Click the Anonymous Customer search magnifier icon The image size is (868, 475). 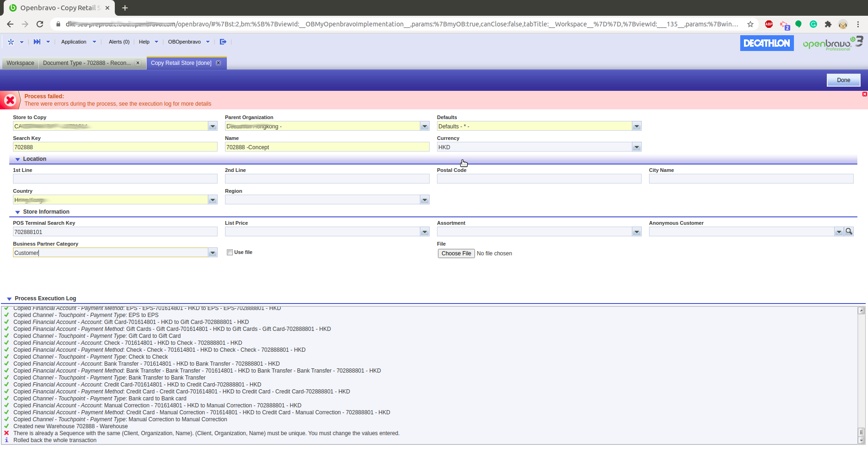(849, 231)
